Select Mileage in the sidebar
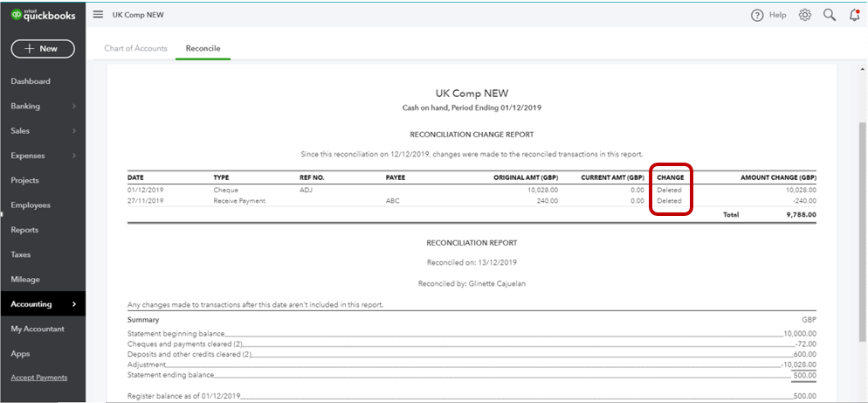Viewport: 868px width, 403px height. click(25, 280)
